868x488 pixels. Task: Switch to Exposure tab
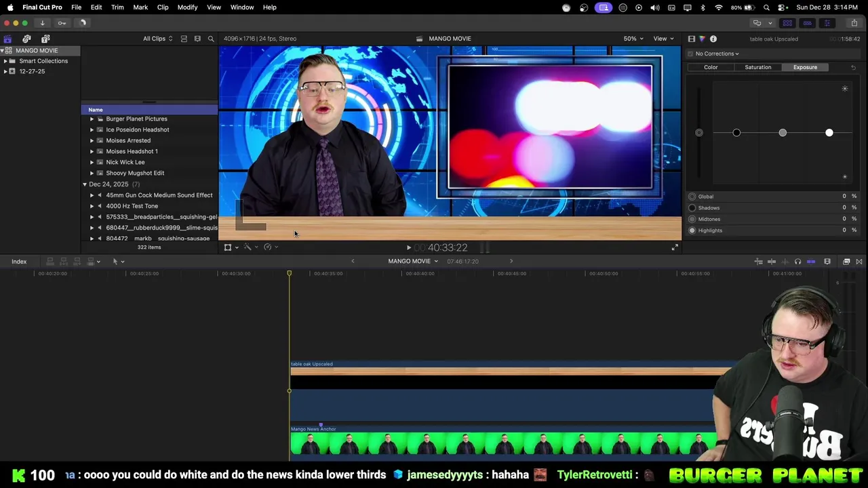[x=805, y=67]
